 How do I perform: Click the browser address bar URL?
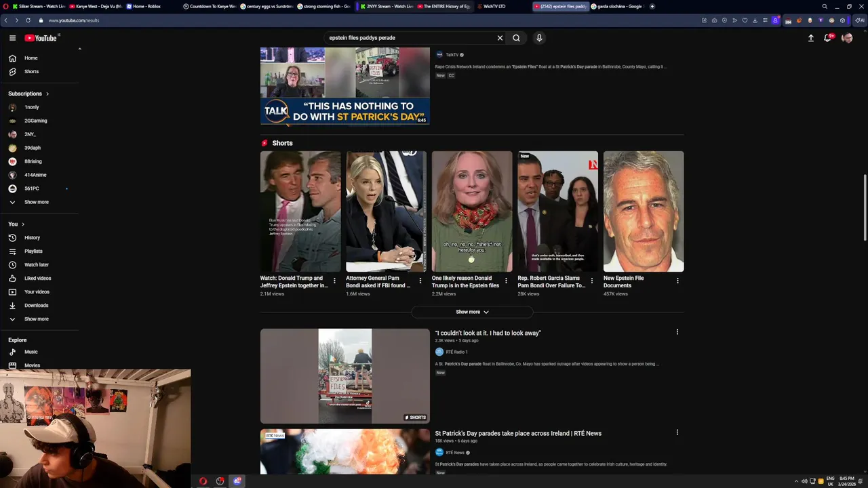pyautogui.click(x=73, y=20)
